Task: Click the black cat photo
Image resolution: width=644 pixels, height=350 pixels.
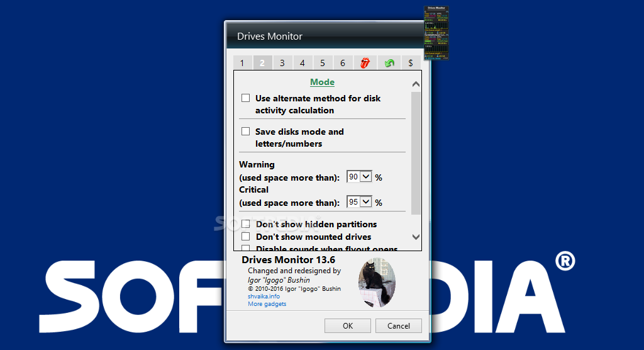Action: pos(377,283)
